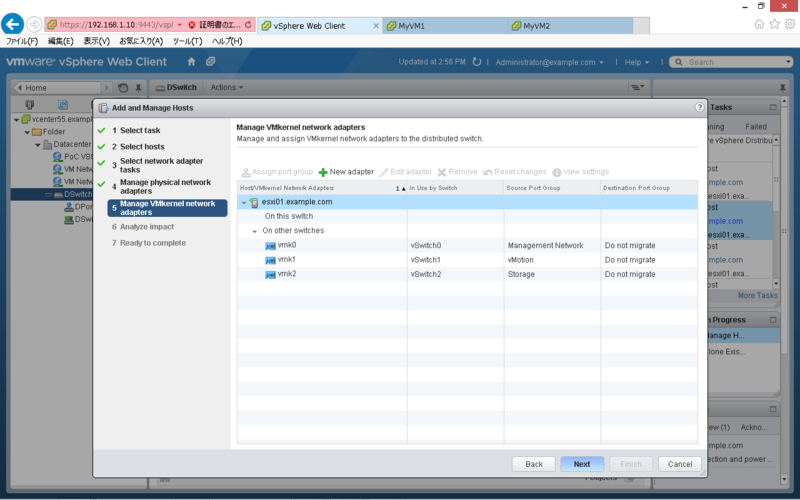Click the vSphere refresh circular arrow

click(x=477, y=62)
